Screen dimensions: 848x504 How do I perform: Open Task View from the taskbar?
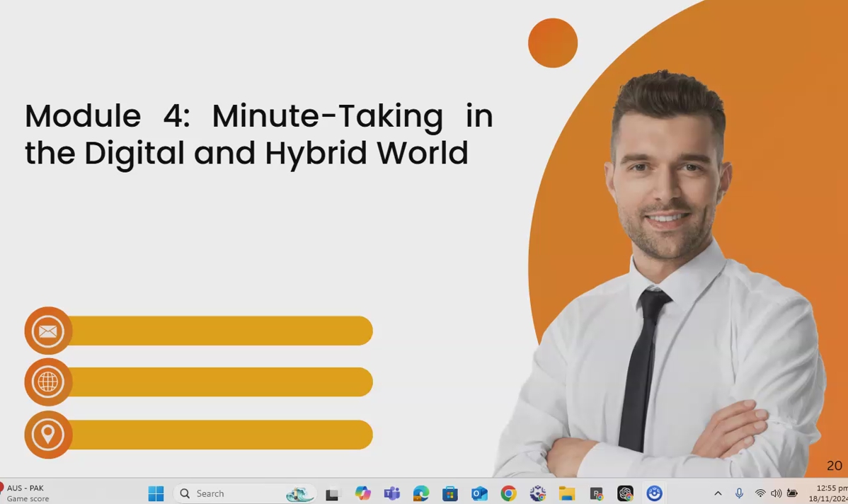332,493
